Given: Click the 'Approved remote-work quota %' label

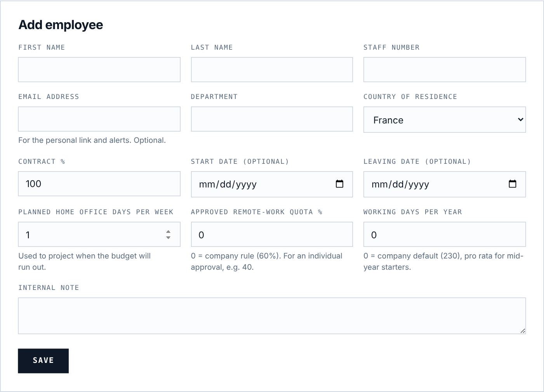Looking at the screenshot, I should coord(257,212).
